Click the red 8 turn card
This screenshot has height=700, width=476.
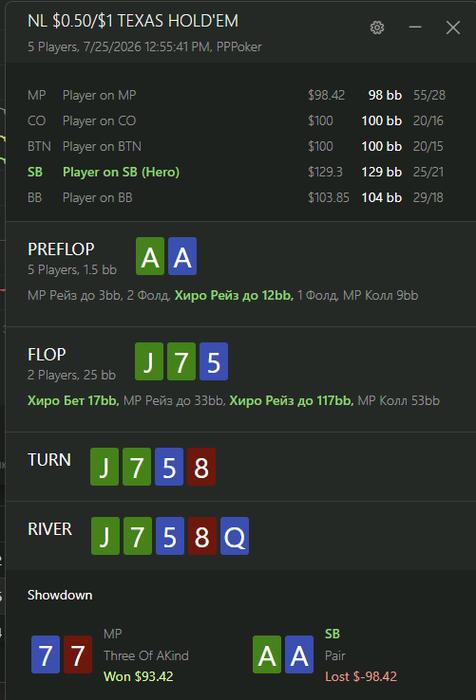201,467
